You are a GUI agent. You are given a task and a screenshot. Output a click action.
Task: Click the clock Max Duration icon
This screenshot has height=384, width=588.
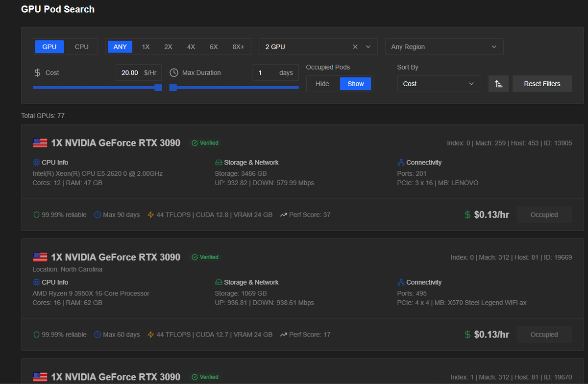(174, 72)
